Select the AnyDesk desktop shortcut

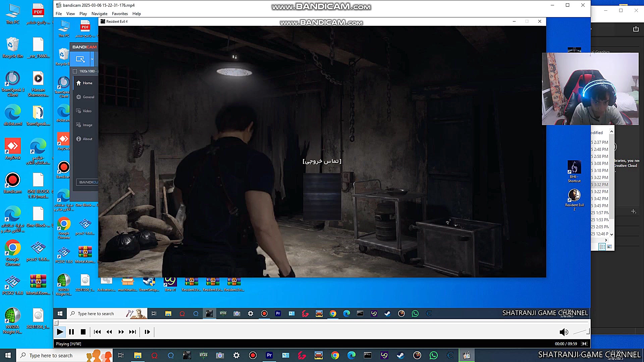coord(13,149)
